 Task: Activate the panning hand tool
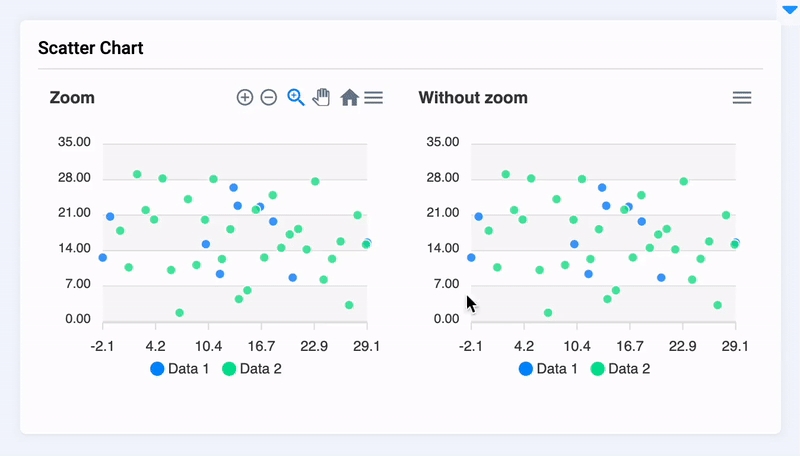(x=321, y=97)
